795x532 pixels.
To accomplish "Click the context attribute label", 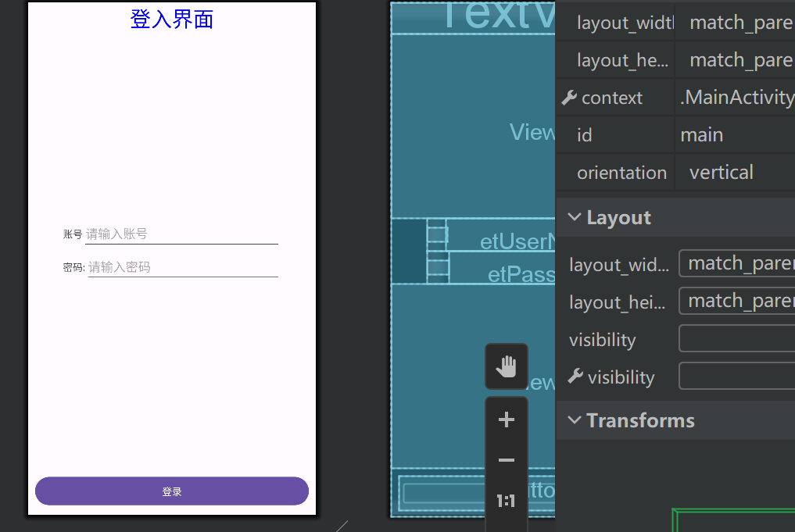I will [x=611, y=98].
